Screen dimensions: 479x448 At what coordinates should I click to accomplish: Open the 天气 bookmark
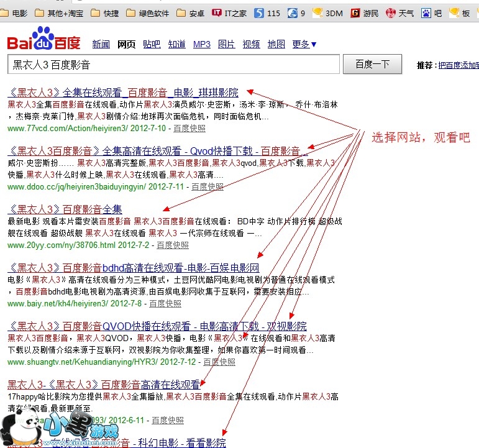click(400, 13)
